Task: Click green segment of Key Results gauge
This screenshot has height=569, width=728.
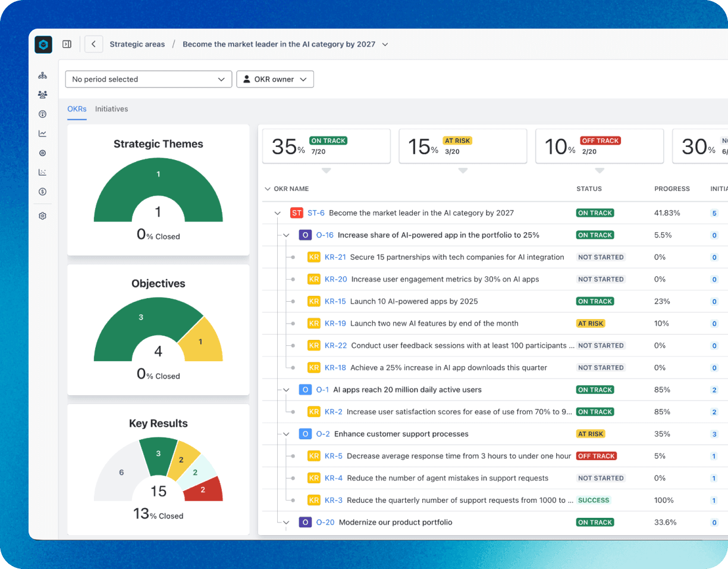Action: [158, 456]
